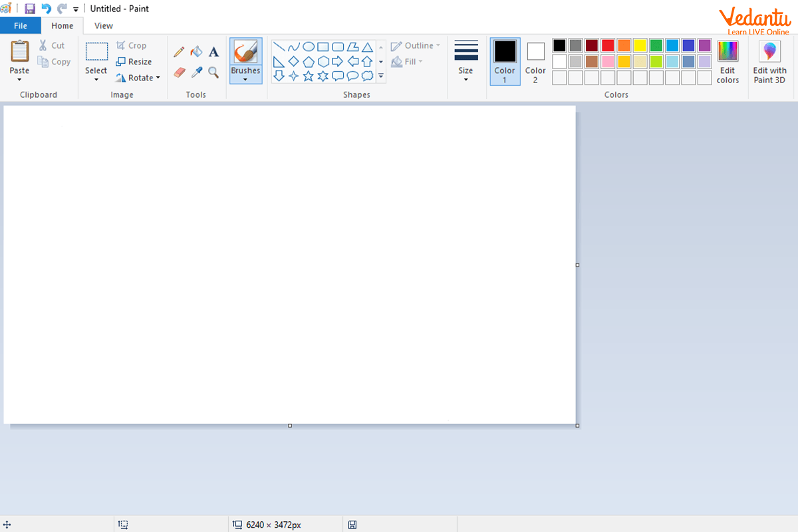The width and height of the screenshot is (798, 532).
Task: Pick the Fill with color bucket tool
Action: [x=196, y=52]
